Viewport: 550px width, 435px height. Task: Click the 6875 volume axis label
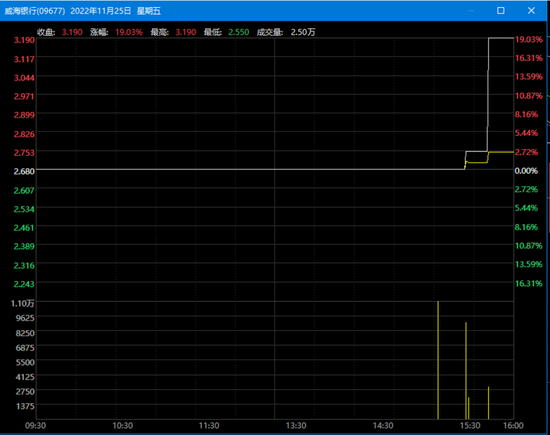click(x=25, y=348)
